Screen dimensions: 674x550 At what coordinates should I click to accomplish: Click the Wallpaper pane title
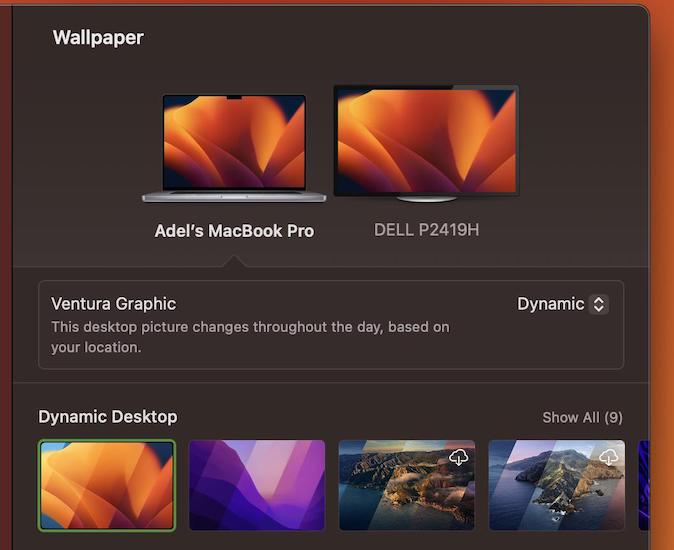(98, 38)
